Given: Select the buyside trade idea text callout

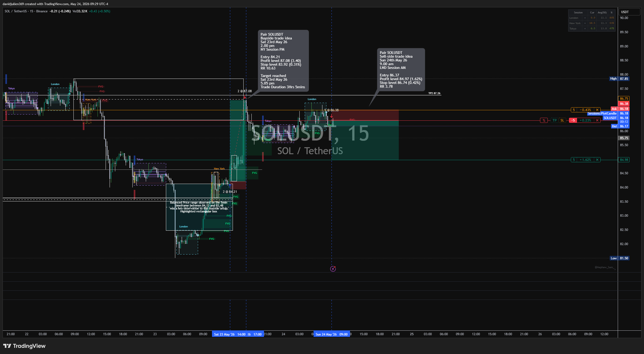Looking at the screenshot, I should point(283,61).
